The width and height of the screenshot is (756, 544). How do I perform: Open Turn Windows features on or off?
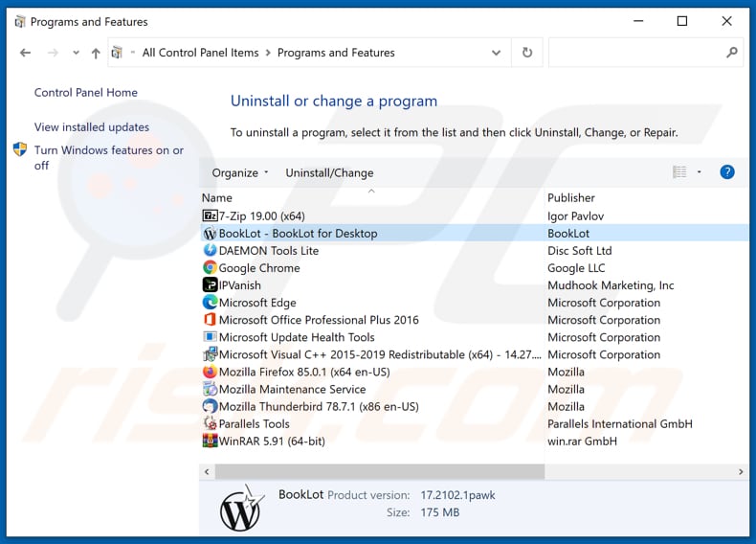[x=109, y=157]
